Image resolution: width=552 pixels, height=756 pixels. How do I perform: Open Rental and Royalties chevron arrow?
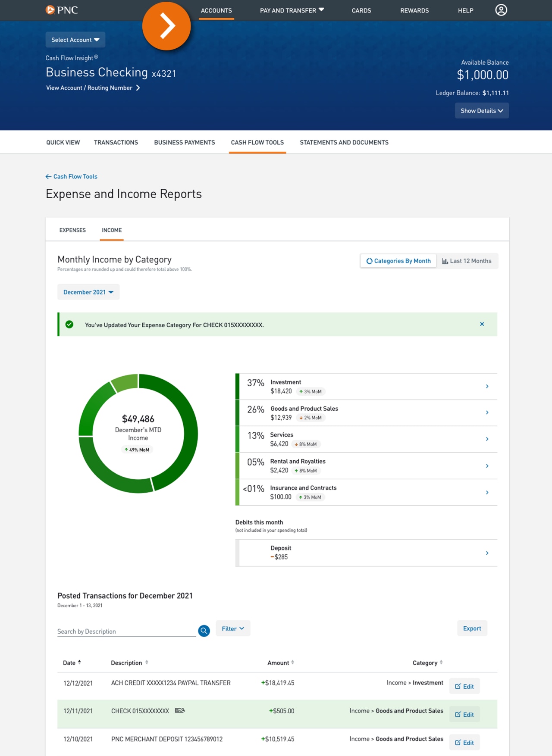pyautogui.click(x=487, y=466)
